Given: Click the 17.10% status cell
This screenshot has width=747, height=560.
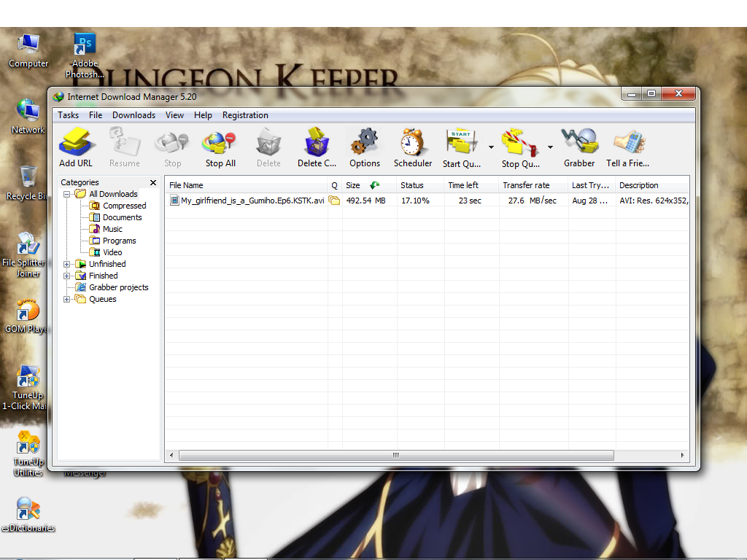Looking at the screenshot, I should coord(415,201).
